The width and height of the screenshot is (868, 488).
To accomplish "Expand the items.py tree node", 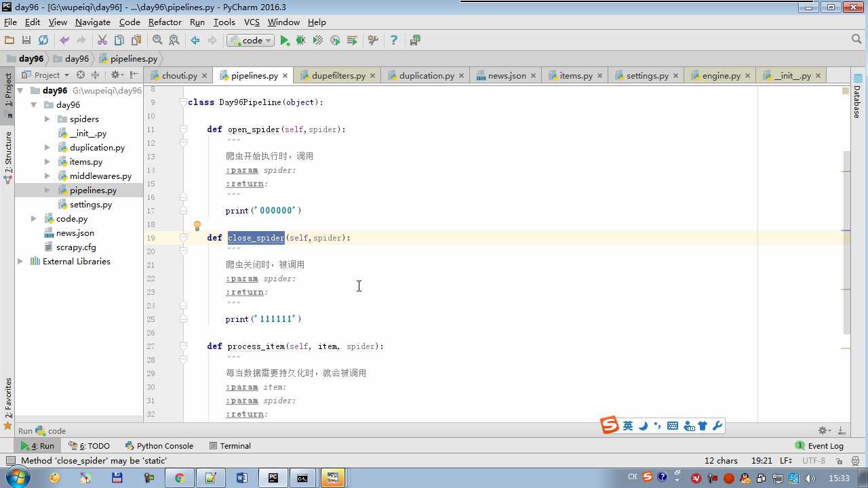I will [47, 162].
